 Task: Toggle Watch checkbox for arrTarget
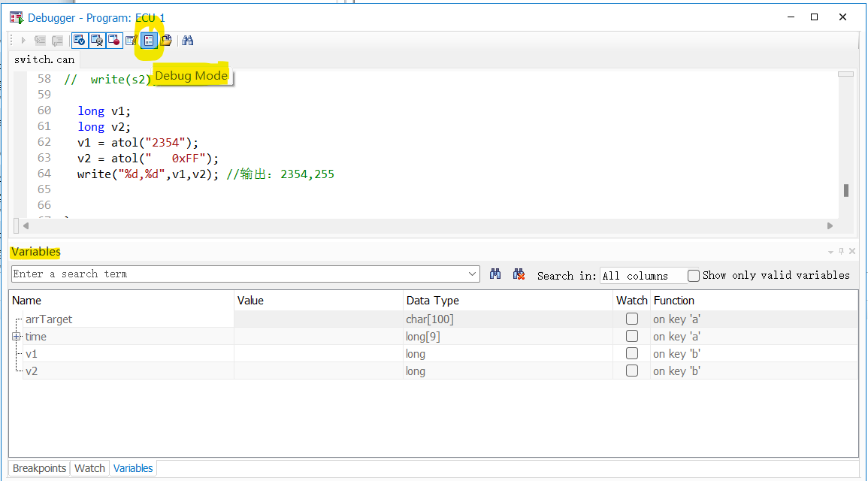pos(631,319)
